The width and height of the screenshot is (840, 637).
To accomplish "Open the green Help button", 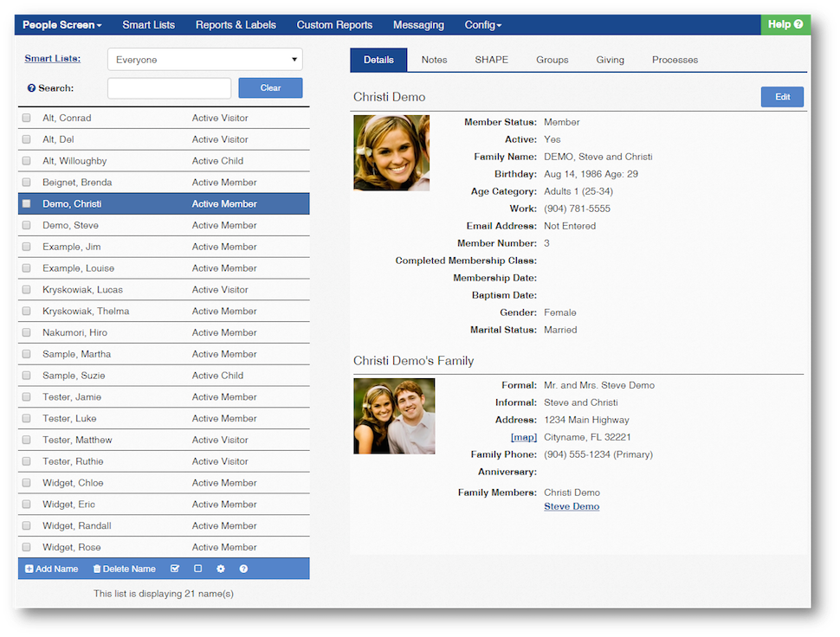I will tap(785, 24).
